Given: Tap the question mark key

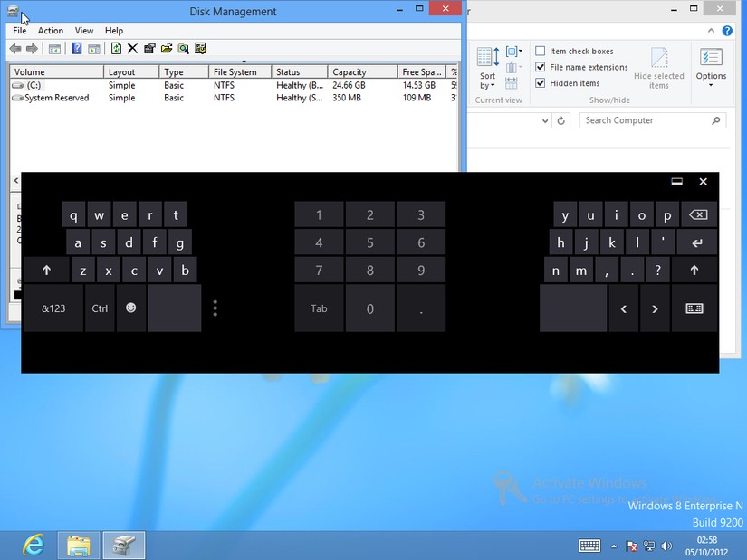Looking at the screenshot, I should 658,271.
